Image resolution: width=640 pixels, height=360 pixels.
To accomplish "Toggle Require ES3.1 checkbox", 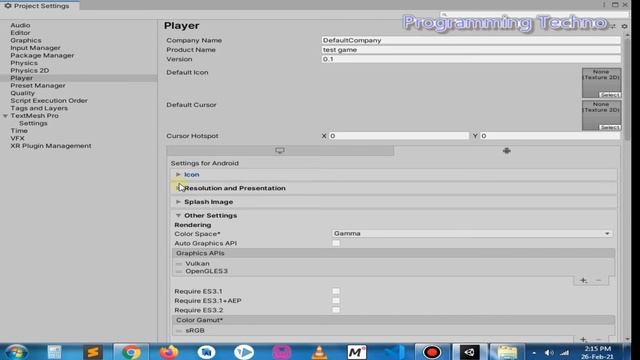I will (336, 291).
